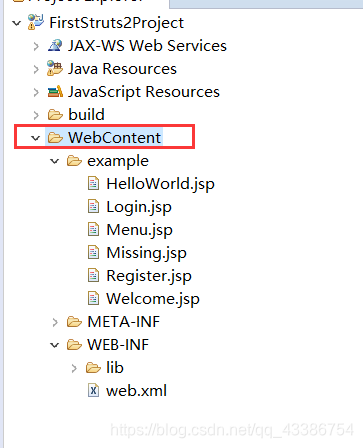Click the META-INF folder icon
363x448 pixels.
(x=74, y=322)
